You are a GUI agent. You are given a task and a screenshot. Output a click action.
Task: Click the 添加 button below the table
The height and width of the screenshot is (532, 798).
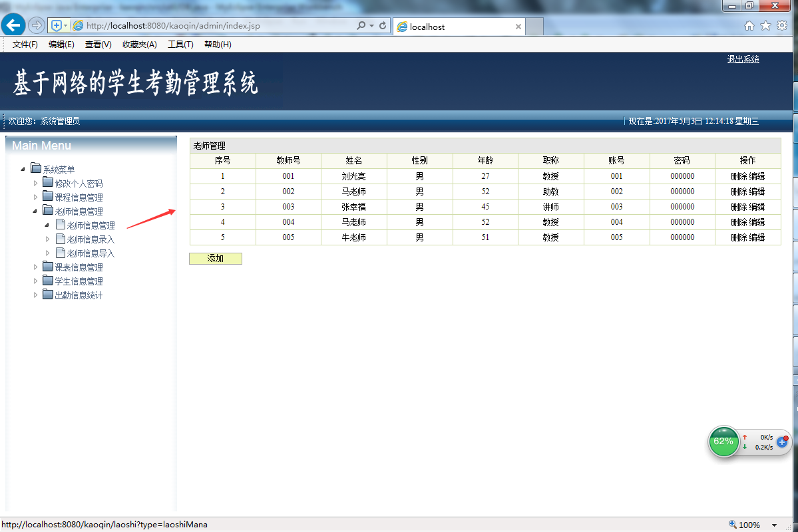coord(215,259)
